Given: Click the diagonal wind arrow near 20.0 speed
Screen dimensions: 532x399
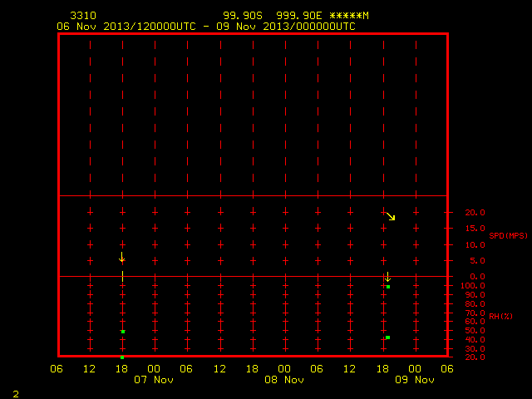Looking at the screenshot, I should (391, 216).
